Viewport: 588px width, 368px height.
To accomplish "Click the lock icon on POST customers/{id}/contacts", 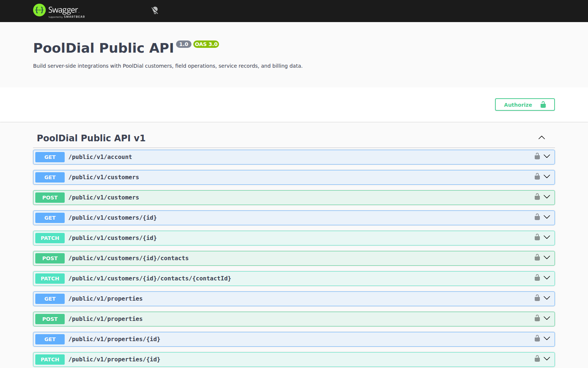I will 537,257.
